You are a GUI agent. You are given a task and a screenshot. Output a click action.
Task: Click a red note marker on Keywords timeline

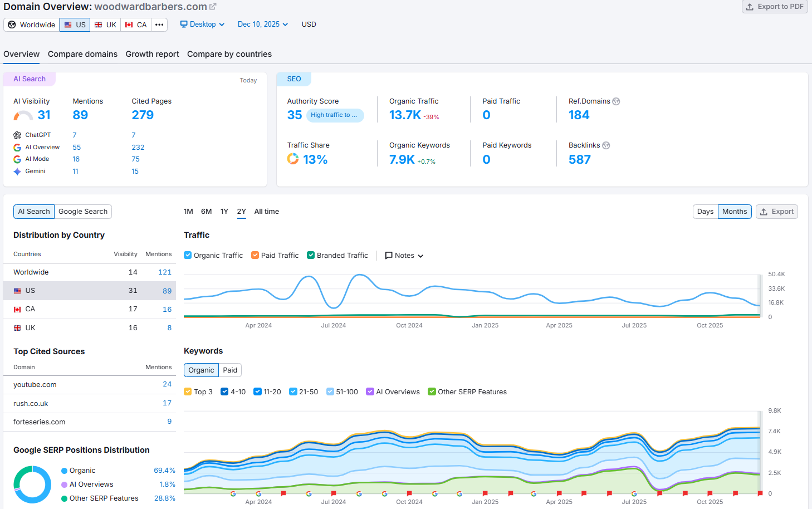(x=284, y=493)
